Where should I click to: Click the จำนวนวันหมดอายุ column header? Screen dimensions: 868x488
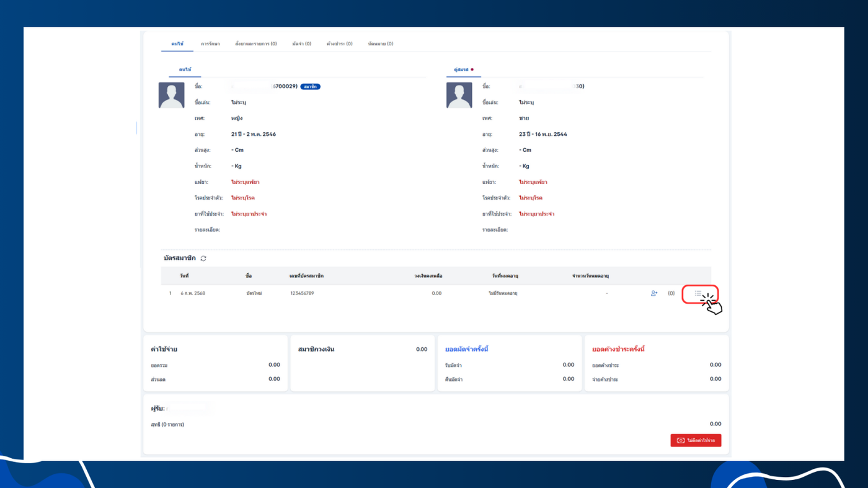pyautogui.click(x=590, y=276)
